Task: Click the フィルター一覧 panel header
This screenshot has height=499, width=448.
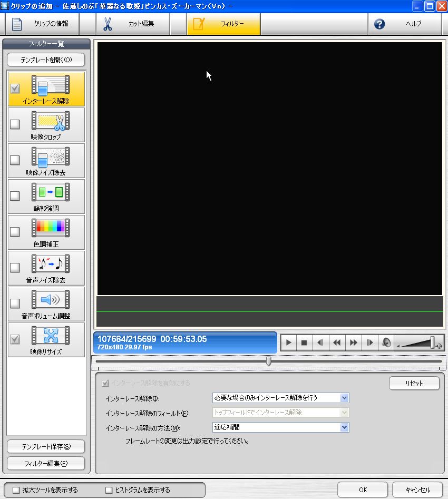Action: tap(46, 44)
